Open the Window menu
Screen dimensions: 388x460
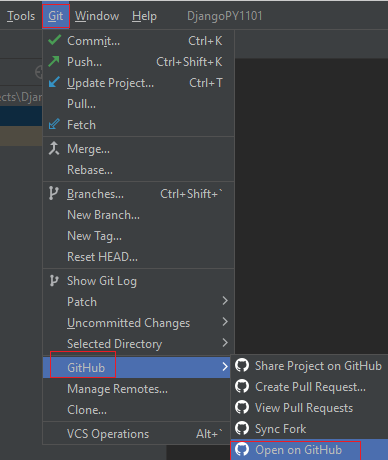click(x=97, y=16)
